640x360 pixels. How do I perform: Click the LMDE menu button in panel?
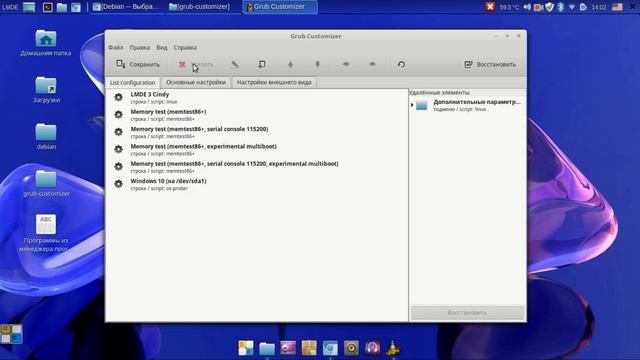(x=10, y=7)
